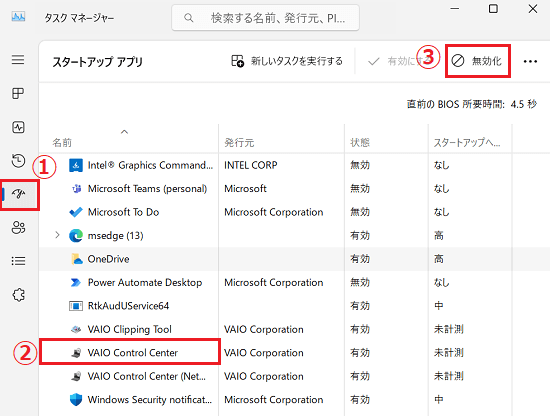This screenshot has width=550, height=416.
Task: Click the search magnifier icon
Action: point(188,18)
